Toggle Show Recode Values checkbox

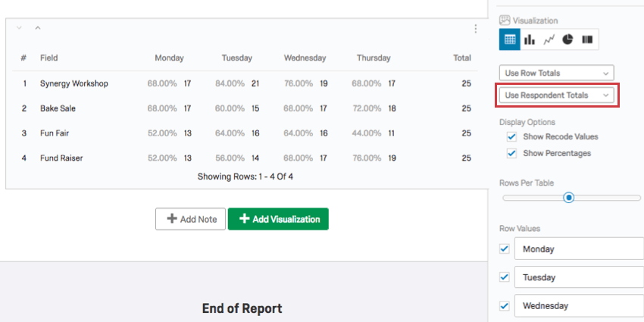pos(511,137)
